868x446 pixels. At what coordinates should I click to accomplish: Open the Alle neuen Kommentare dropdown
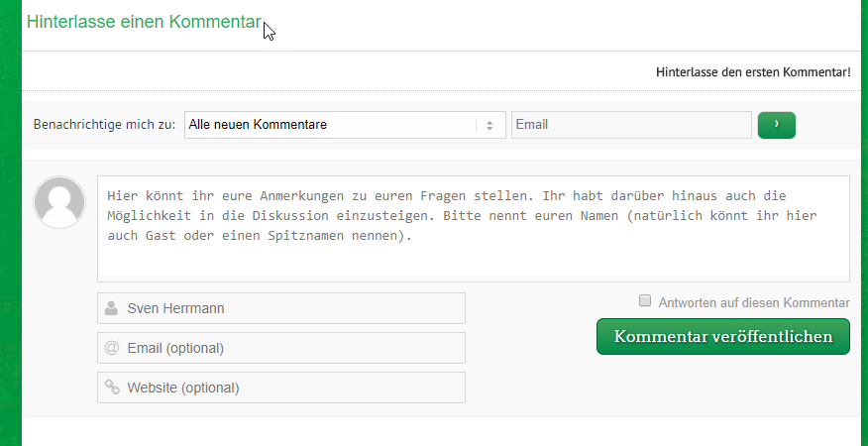[x=345, y=125]
